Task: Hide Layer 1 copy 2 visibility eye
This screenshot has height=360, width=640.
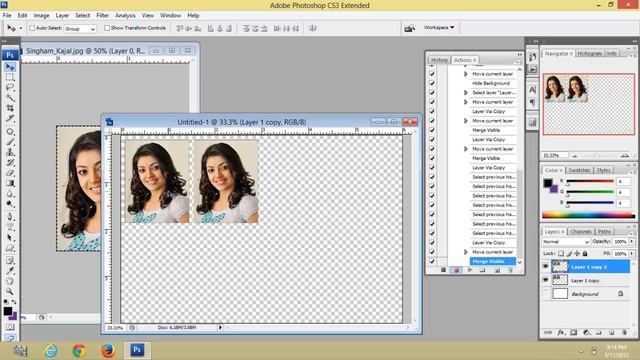Action: (545, 267)
